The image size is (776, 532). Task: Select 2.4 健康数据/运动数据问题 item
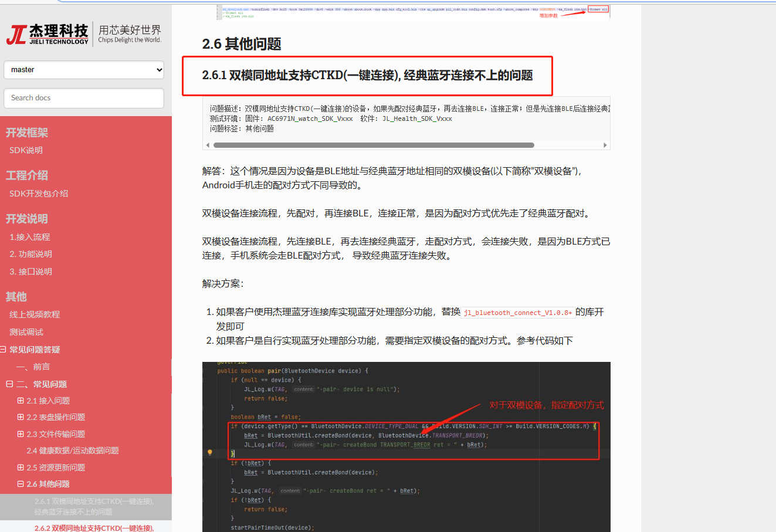click(73, 450)
